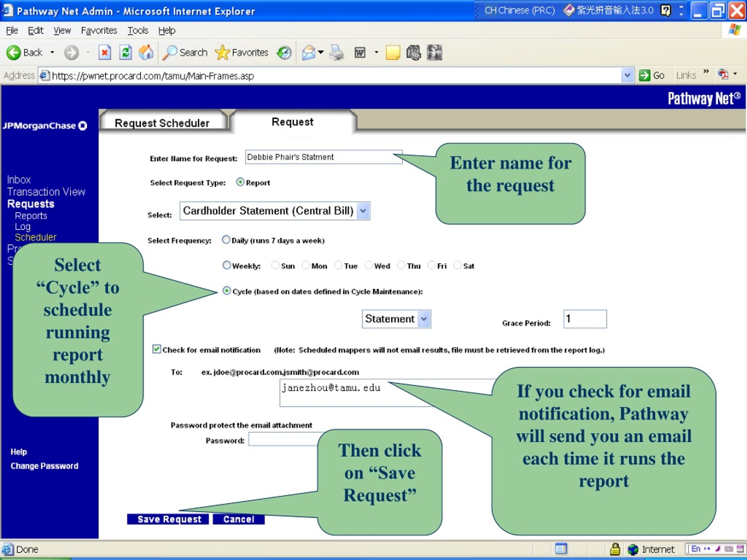
Task: Click the IME help question icon
Action: (x=666, y=10)
